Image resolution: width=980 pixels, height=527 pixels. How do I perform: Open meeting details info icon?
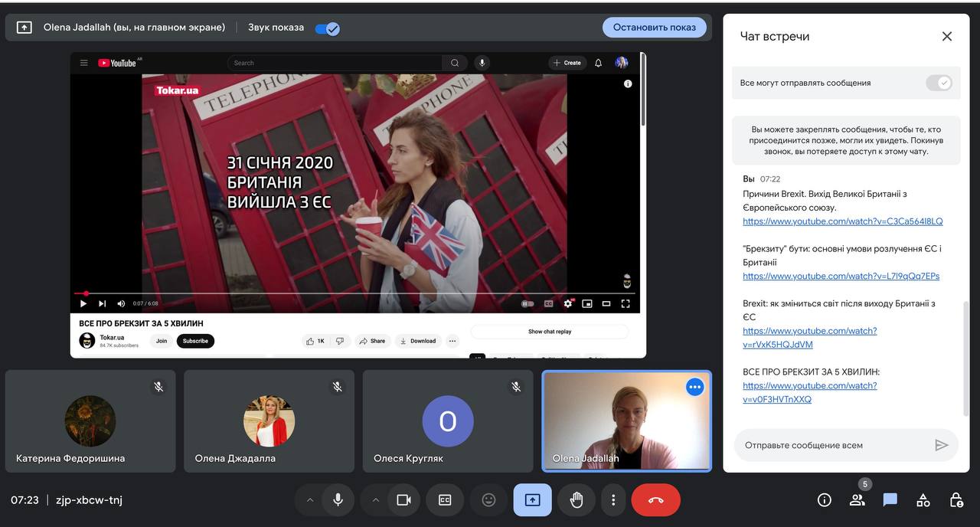(825, 500)
